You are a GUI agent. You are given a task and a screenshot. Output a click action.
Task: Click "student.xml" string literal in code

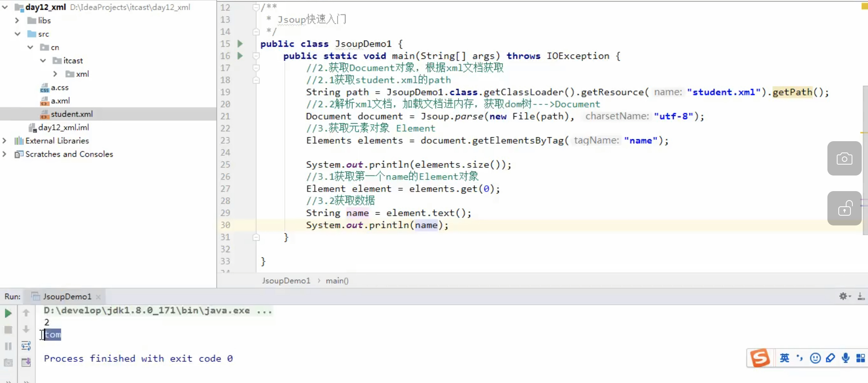tap(724, 92)
